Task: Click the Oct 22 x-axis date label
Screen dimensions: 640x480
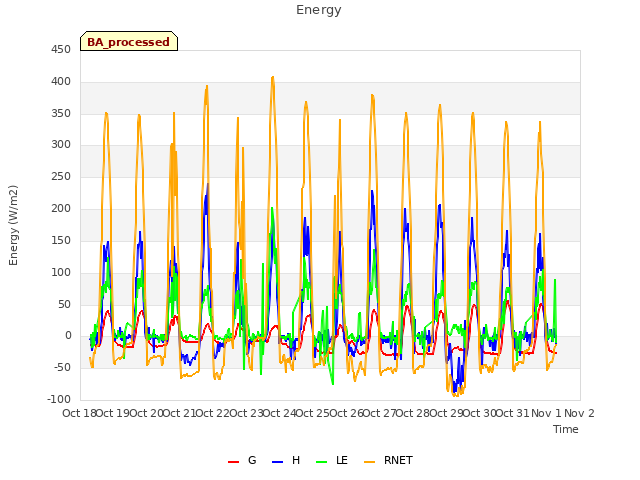Action: 213,413
